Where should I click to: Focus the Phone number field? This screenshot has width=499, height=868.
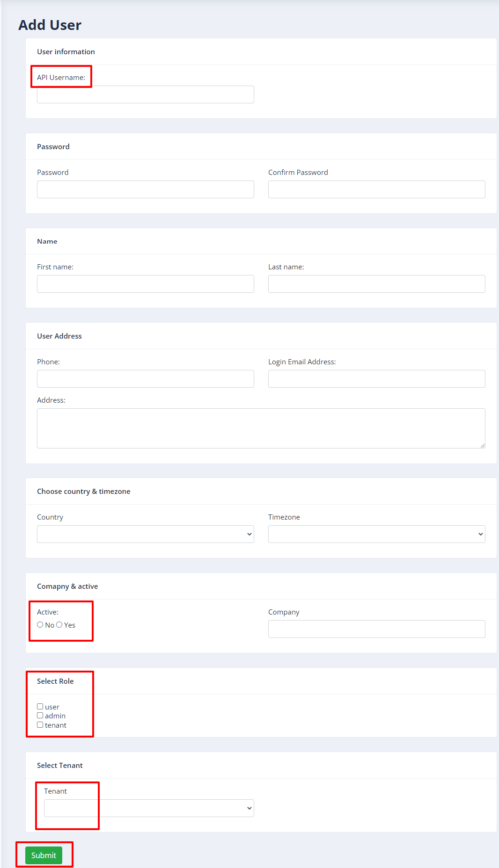coord(145,379)
